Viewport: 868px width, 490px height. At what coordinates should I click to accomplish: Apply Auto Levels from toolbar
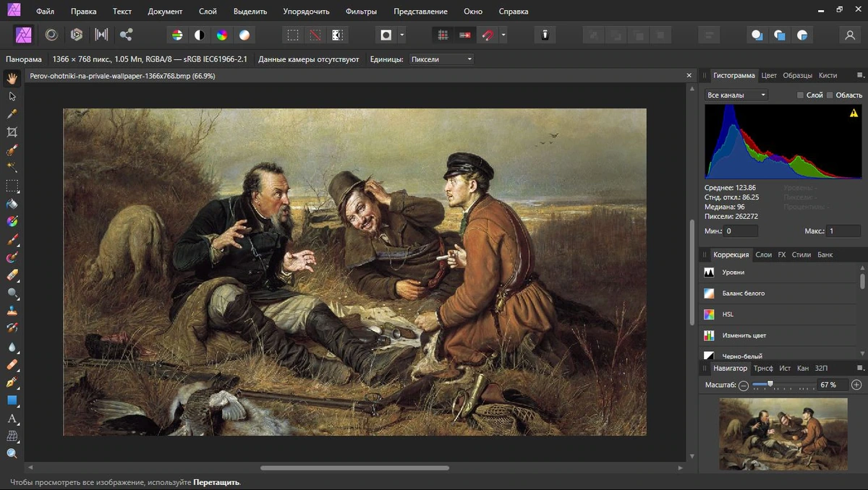coord(176,34)
